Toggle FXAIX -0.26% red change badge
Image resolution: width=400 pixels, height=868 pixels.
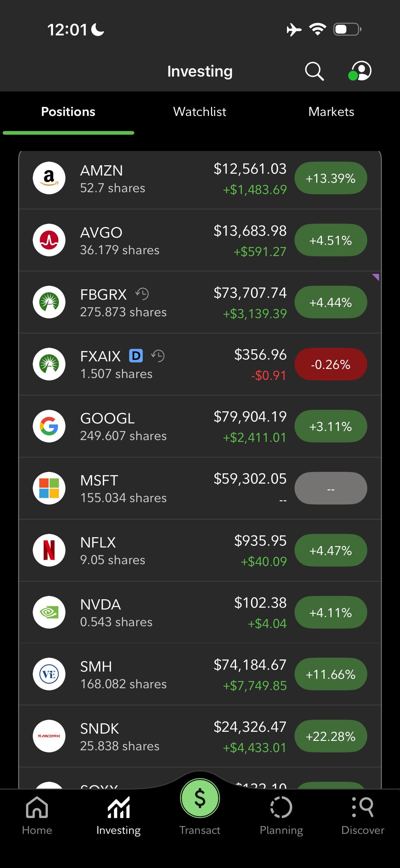(331, 364)
